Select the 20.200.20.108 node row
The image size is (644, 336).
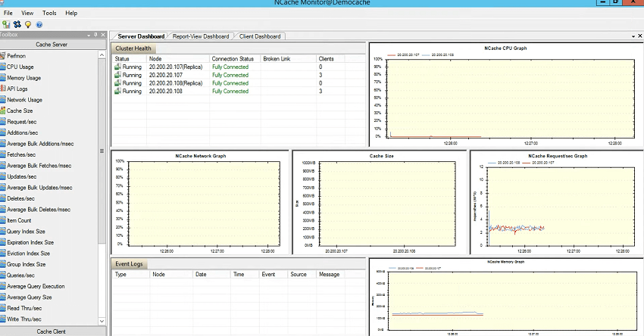tap(238, 91)
